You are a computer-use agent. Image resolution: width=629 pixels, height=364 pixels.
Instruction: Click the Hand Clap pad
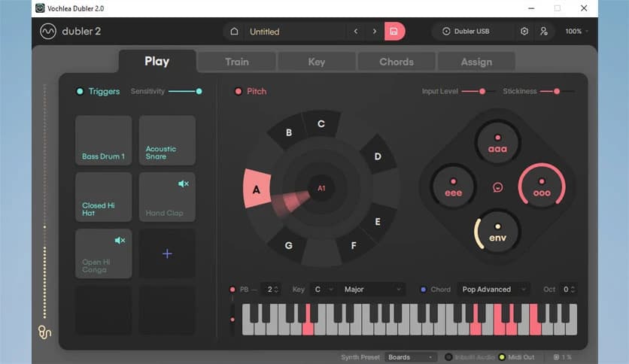click(167, 197)
